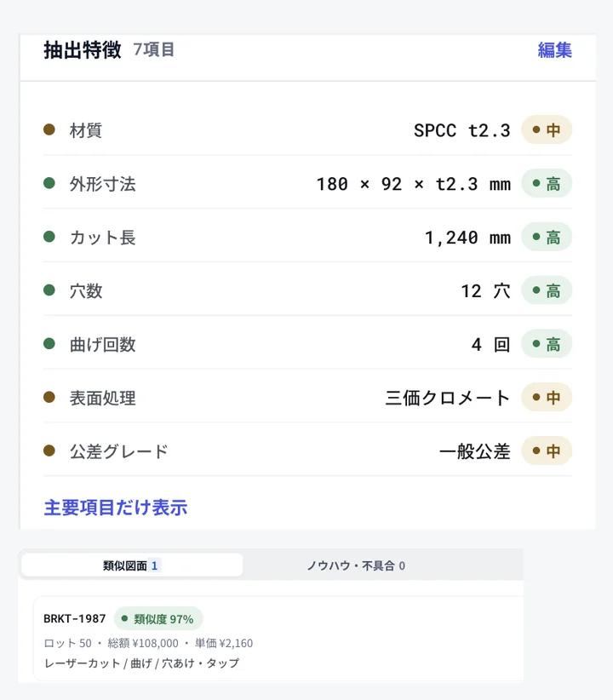Click the green status dot beside 曲げ回数

[49, 344]
